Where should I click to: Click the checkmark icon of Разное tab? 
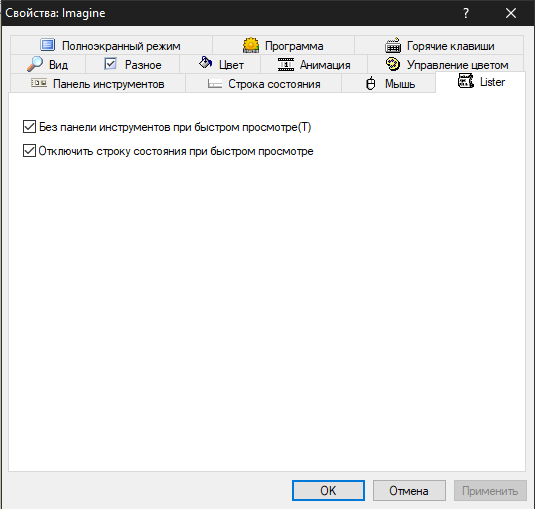click(x=110, y=64)
